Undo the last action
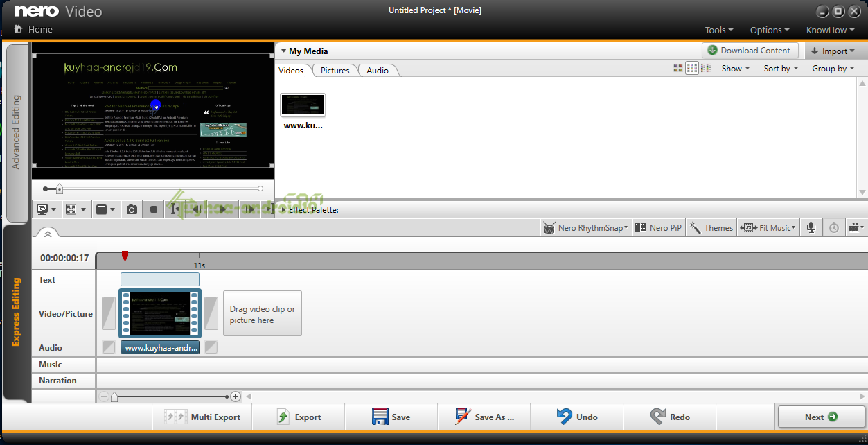The height and width of the screenshot is (445, 868). coord(577,417)
